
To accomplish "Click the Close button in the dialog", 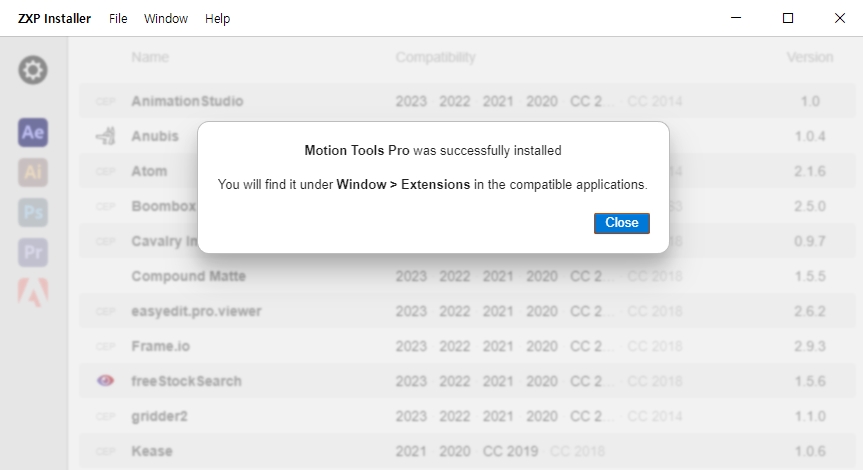I will coord(621,223).
